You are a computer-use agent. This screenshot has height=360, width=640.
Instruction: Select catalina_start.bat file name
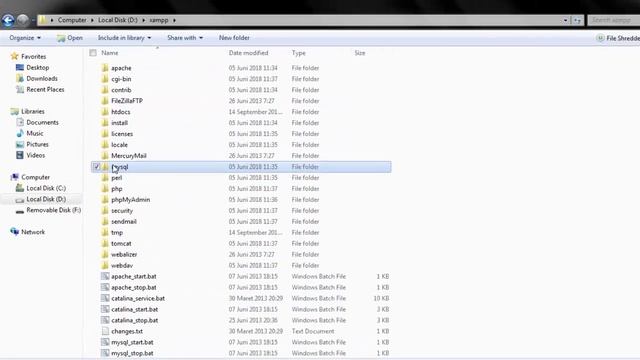click(x=135, y=309)
